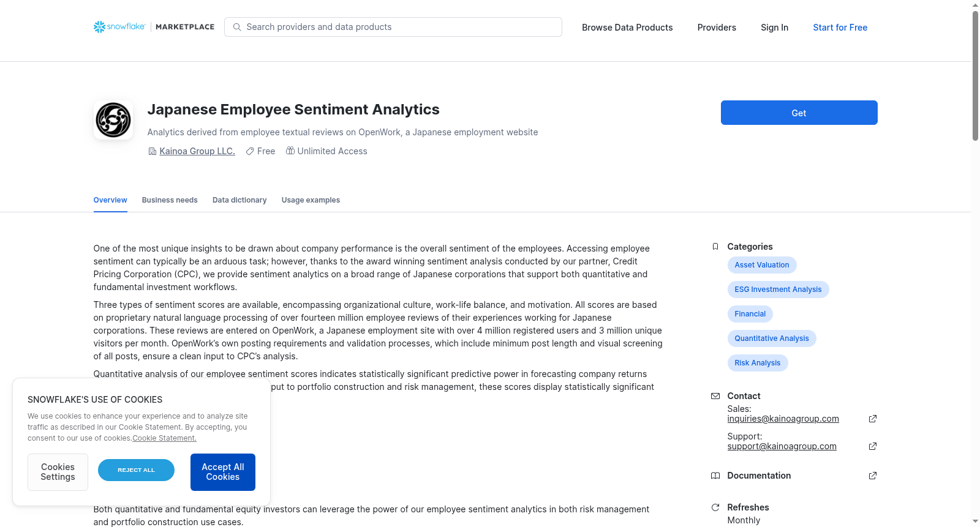The image size is (980, 527).
Task: Click Accept All Cookies button
Action: (223, 472)
